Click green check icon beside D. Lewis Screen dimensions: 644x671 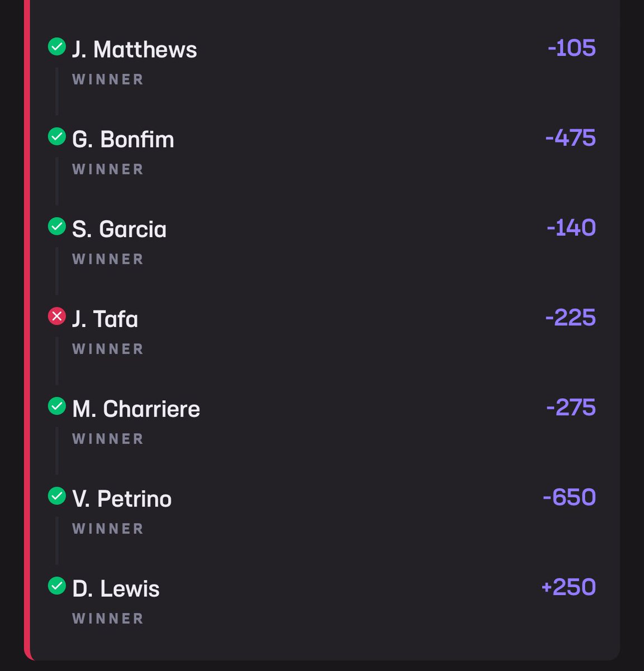[56, 585]
